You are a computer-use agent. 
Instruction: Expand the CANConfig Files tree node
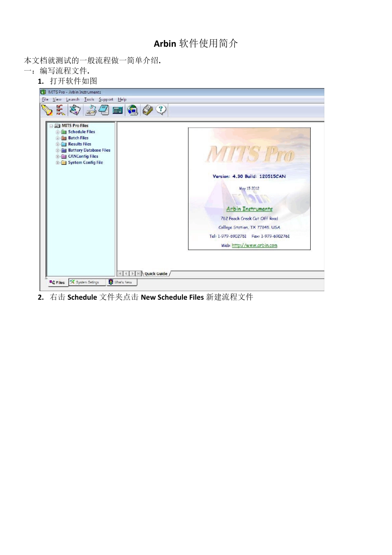point(57,157)
